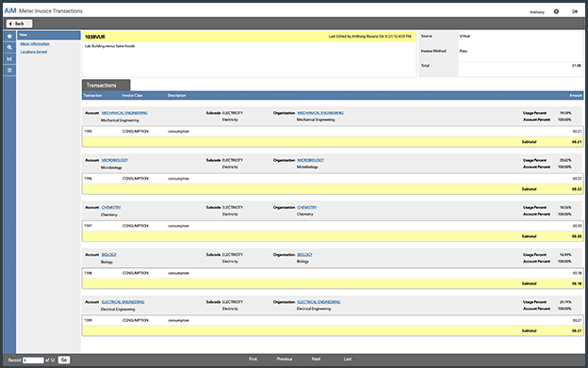Click the AiM logo
Viewport: 588px width, 368px height.
point(10,11)
